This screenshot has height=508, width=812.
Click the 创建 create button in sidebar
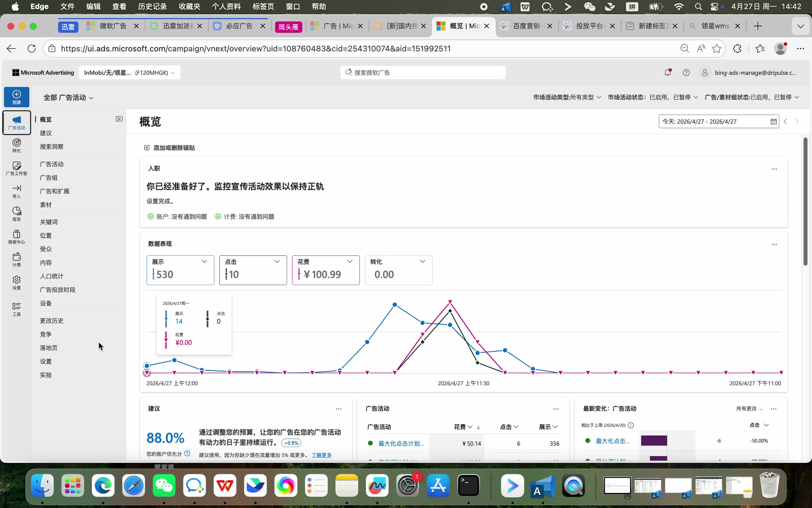16,97
